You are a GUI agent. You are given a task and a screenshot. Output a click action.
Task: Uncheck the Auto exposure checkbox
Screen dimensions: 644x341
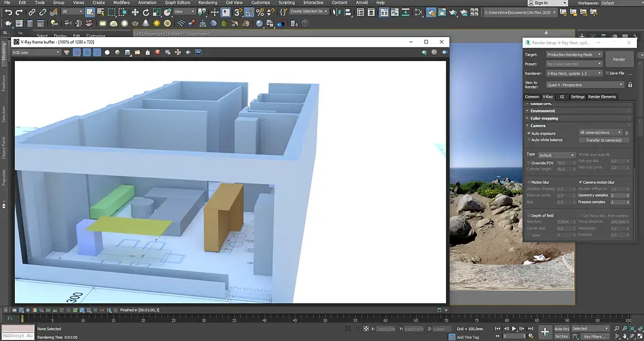click(x=529, y=133)
